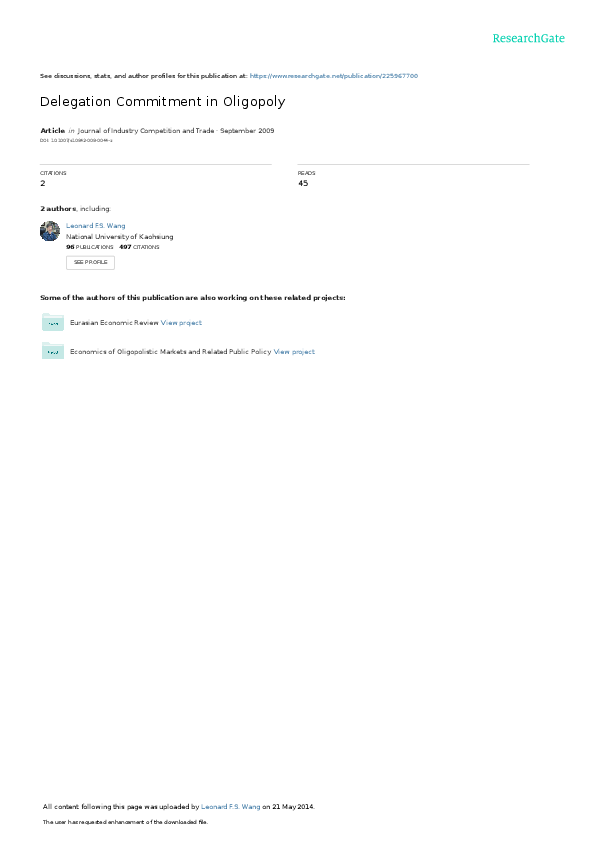
Task: Click National University of Kaohsiung affiliation
Action: tap(120, 237)
